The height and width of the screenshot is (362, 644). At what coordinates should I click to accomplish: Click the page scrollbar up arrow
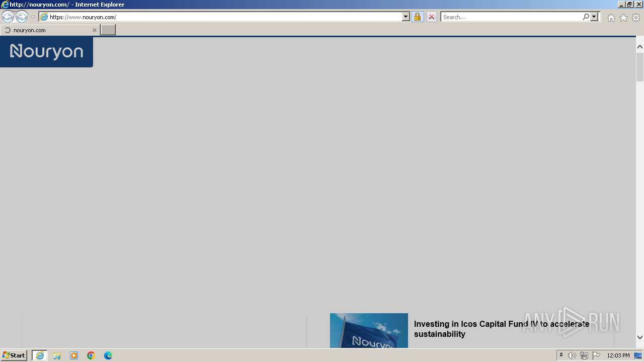pyautogui.click(x=640, y=47)
